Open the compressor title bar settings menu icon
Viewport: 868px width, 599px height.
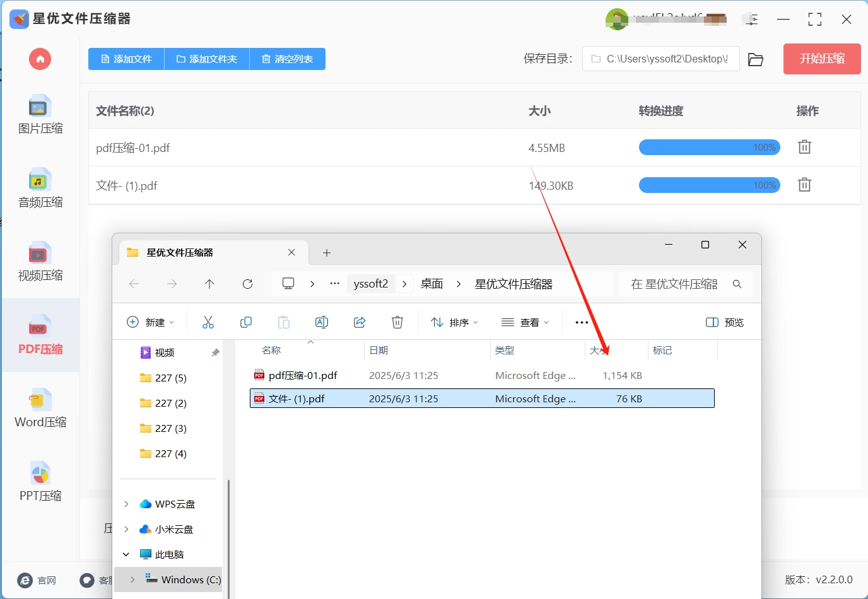751,20
